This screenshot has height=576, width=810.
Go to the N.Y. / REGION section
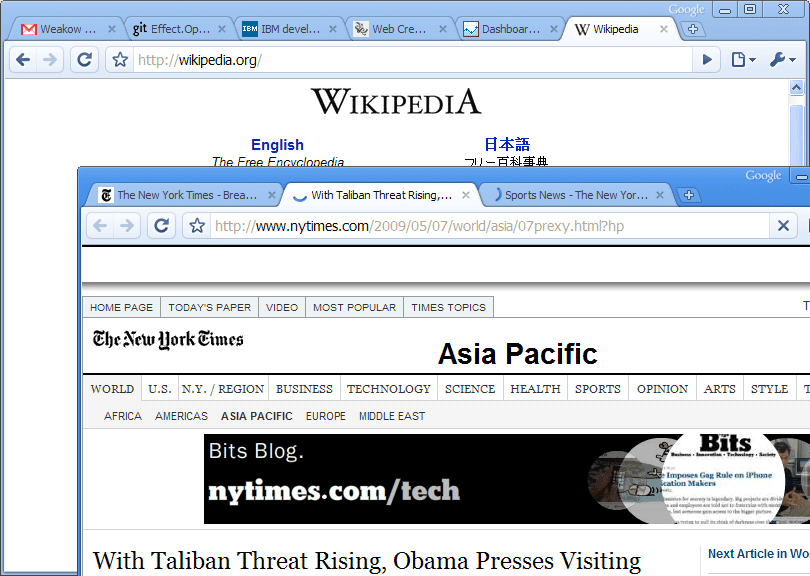pyautogui.click(x=223, y=389)
